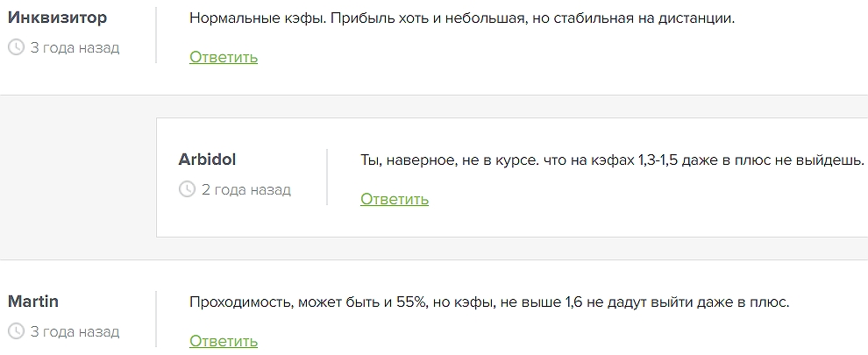Reply to Arbidol's comment
This screenshot has width=868, height=355.
pos(395,199)
